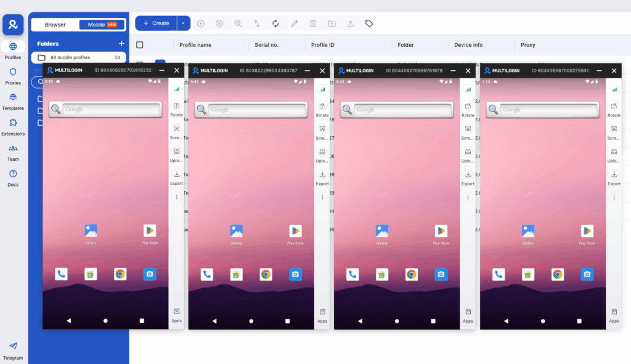The height and width of the screenshot is (364, 631).
Task: Click the Google search bar in the first emulator
Action: tap(105, 109)
